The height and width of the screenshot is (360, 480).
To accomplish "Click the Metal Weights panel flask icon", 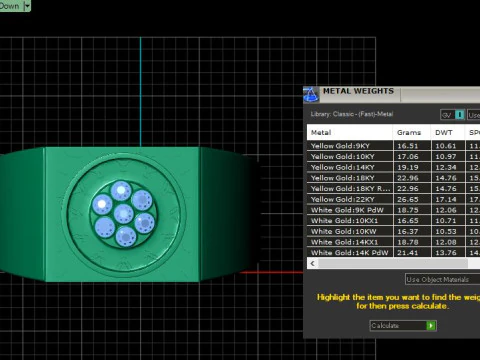I will pyautogui.click(x=311, y=94).
